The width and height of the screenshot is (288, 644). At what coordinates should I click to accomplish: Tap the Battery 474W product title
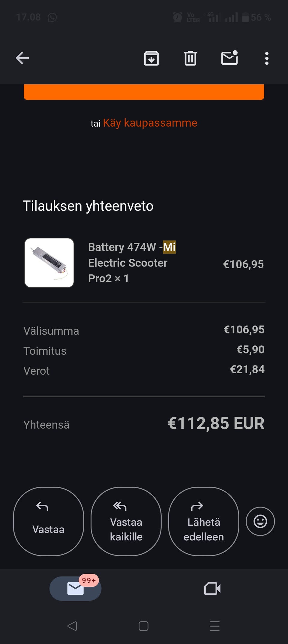click(132, 263)
